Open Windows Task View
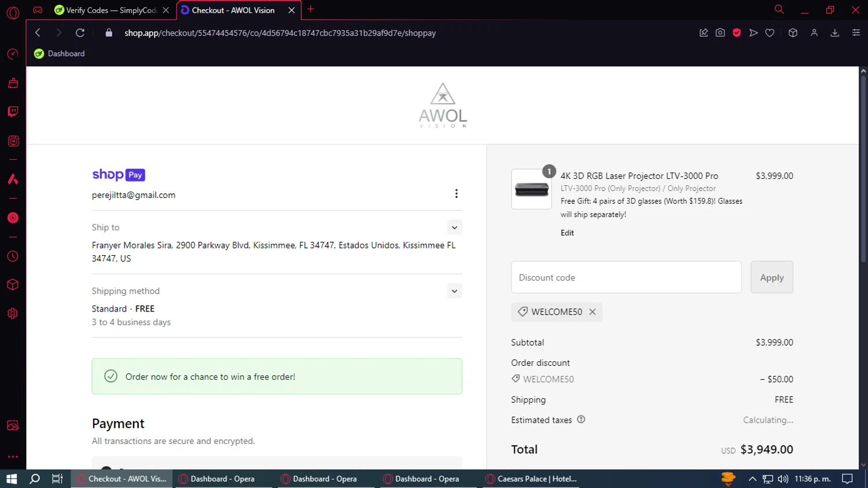The width and height of the screenshot is (868, 488). [x=57, y=479]
